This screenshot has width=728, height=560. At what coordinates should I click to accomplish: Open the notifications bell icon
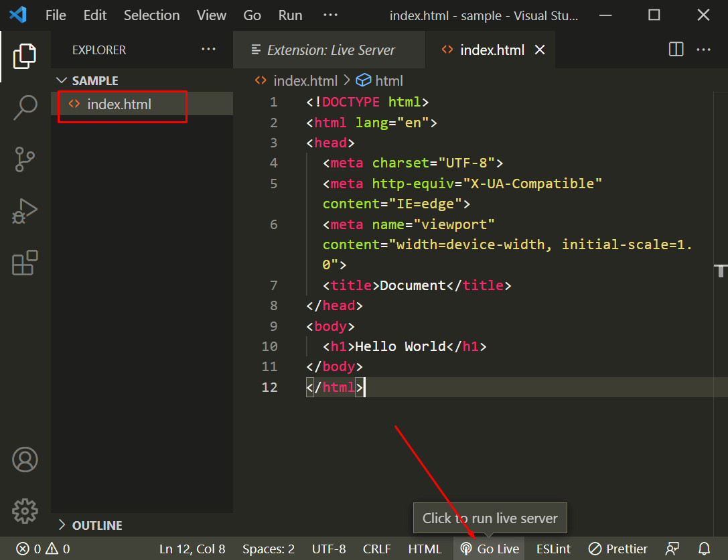click(705, 549)
